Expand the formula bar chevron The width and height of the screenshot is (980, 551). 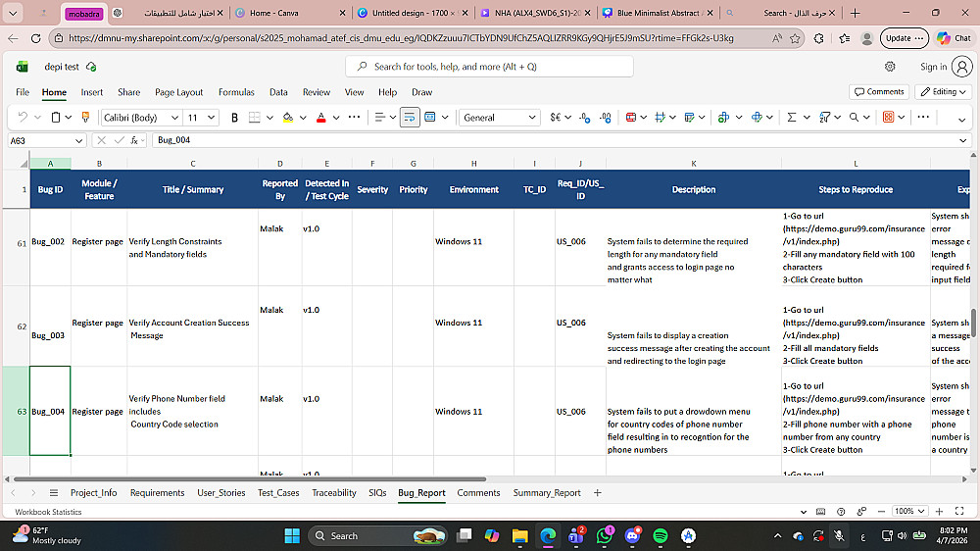(963, 140)
